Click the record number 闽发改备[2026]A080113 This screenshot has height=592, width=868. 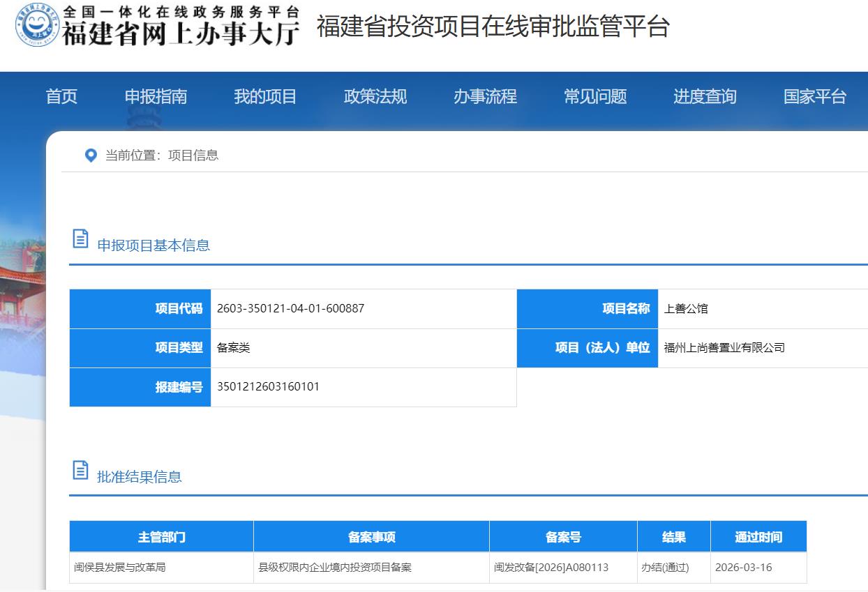pos(551,567)
